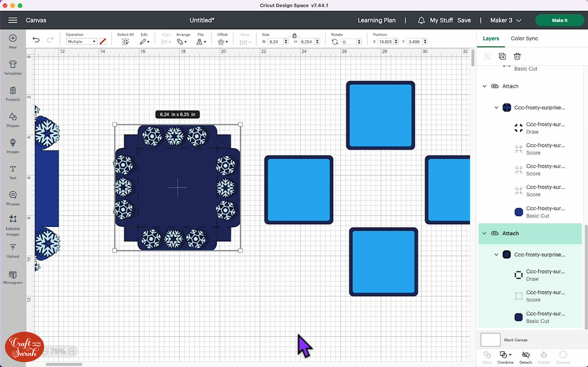Open the Combine dropdown
This screenshot has height=367, width=588.
[506, 357]
